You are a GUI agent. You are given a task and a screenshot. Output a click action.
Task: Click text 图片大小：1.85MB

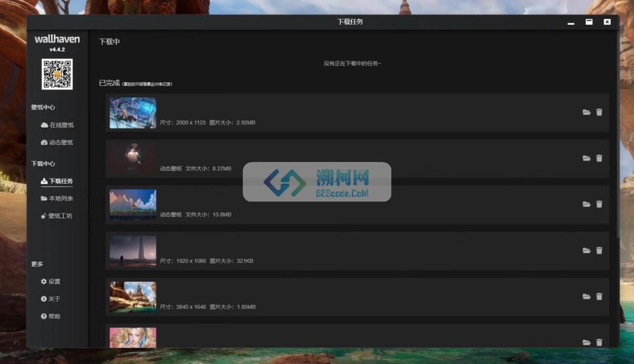232,307
